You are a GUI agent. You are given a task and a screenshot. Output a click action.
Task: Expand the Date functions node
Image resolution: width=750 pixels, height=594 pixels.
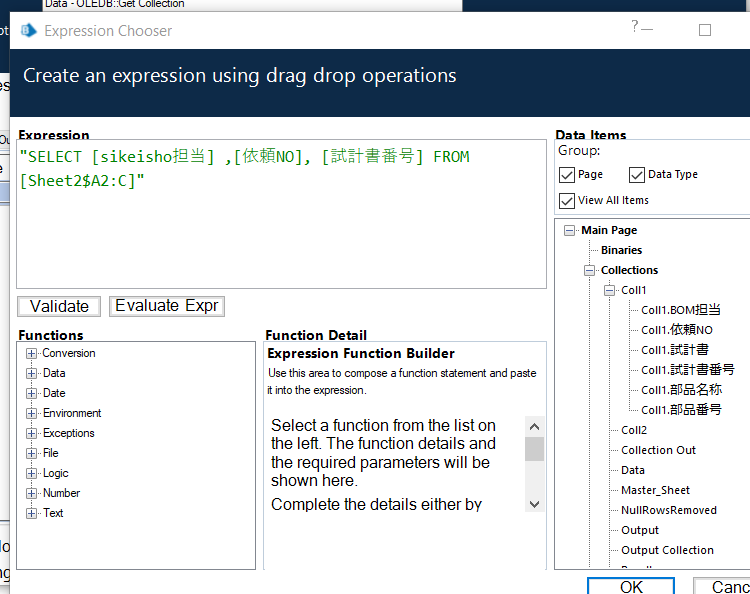pos(32,394)
